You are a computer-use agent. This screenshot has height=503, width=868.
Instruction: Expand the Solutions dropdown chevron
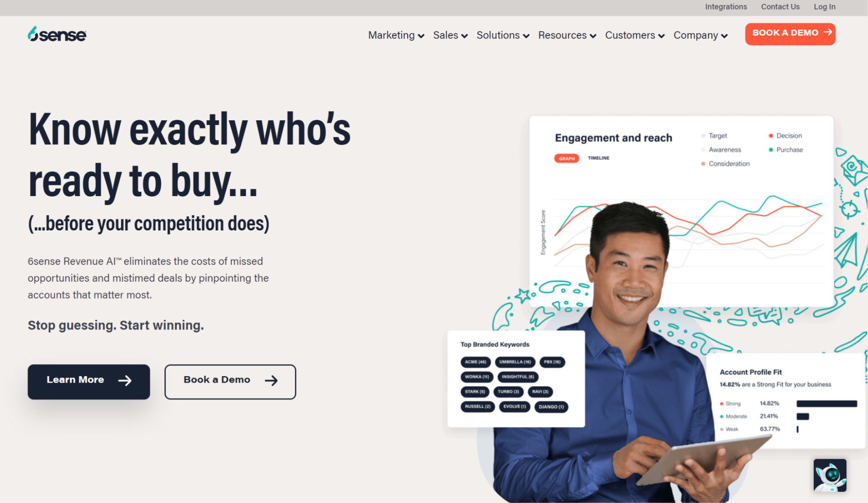(526, 36)
